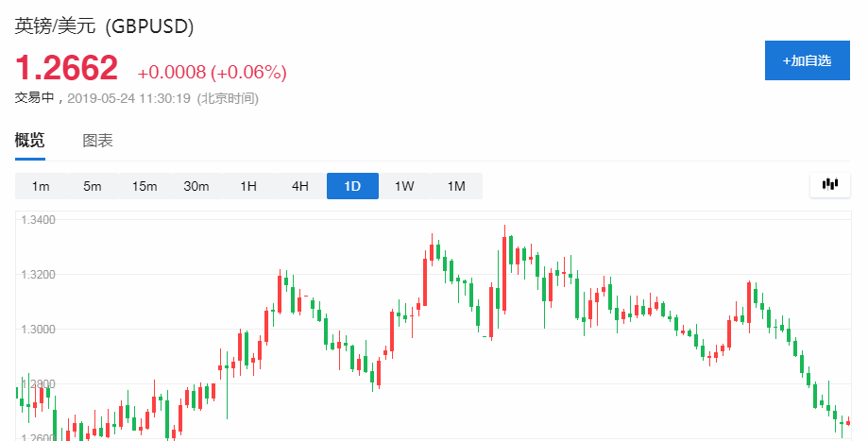Click the active 1D interval button
868x441 pixels.
(x=352, y=186)
